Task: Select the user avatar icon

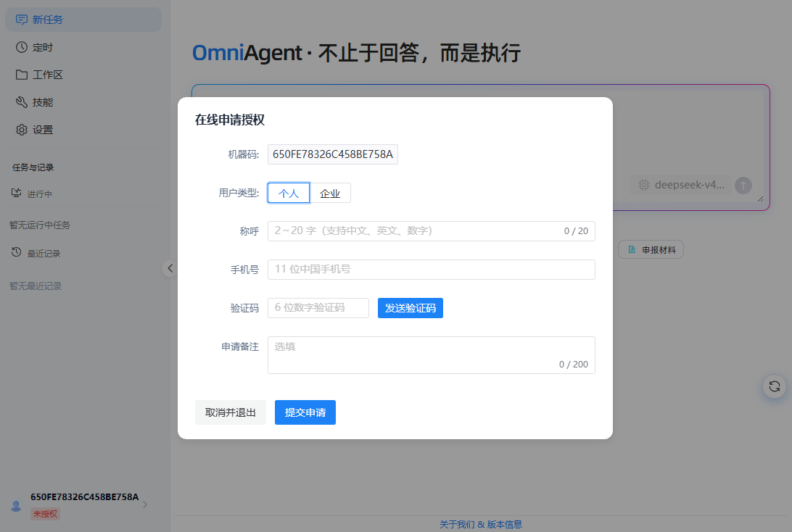Action: (16, 505)
